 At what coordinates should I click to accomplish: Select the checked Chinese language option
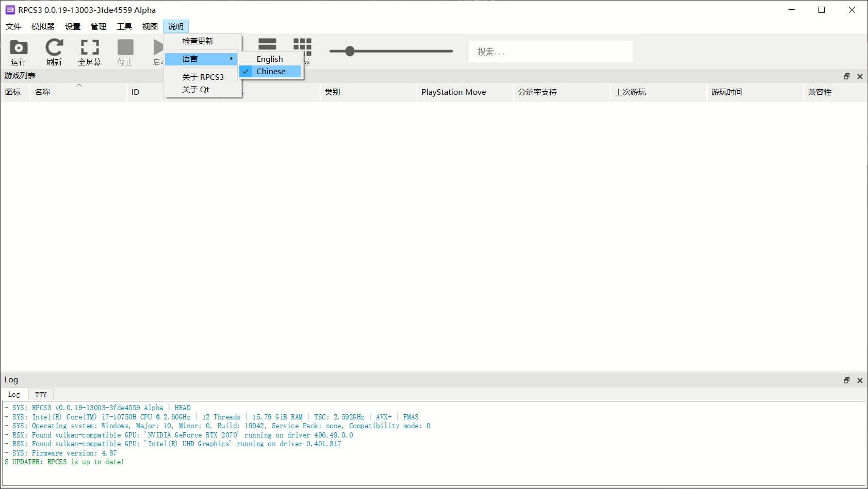pos(271,72)
